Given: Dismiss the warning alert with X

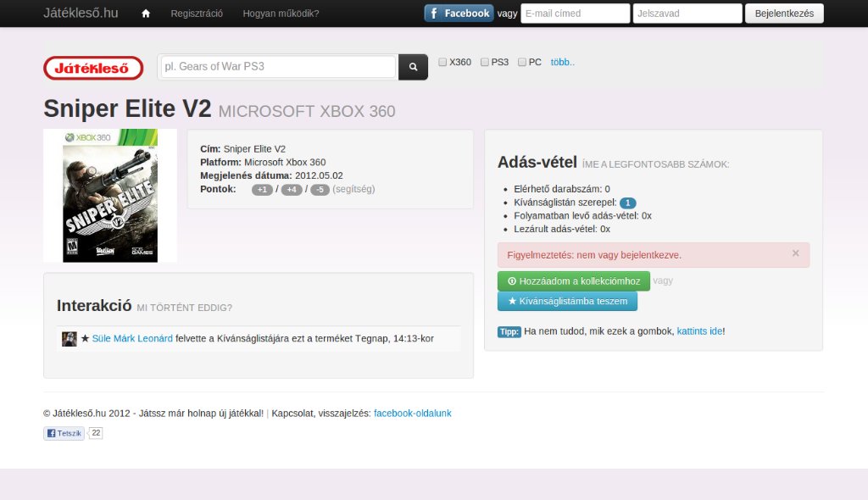Looking at the screenshot, I should (795, 253).
